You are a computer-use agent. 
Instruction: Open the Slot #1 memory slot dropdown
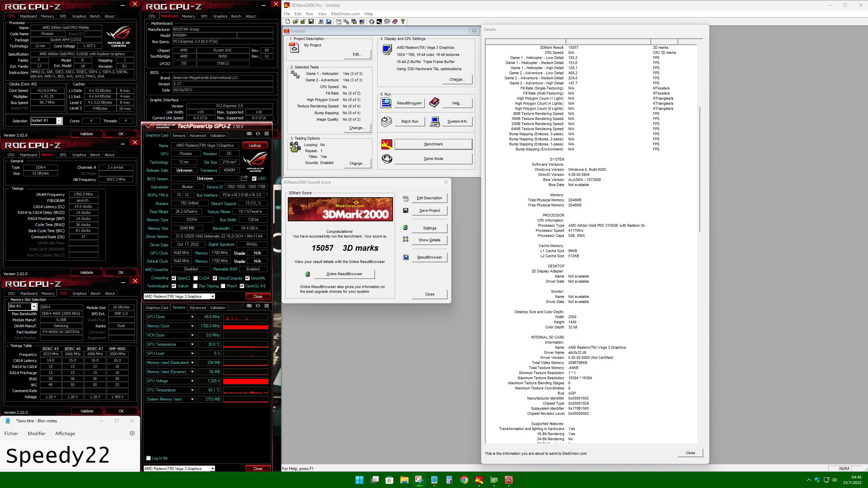34,306
